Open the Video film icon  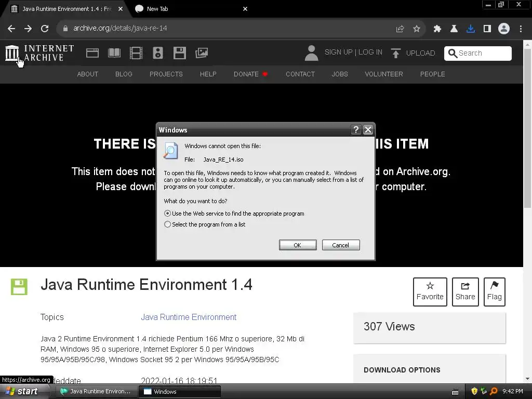(136, 54)
